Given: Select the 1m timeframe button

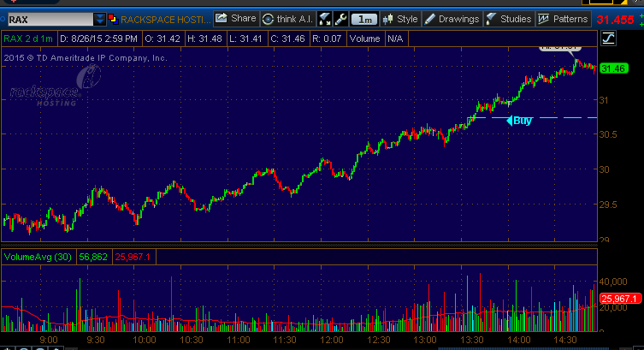Looking at the screenshot, I should 365,18.
